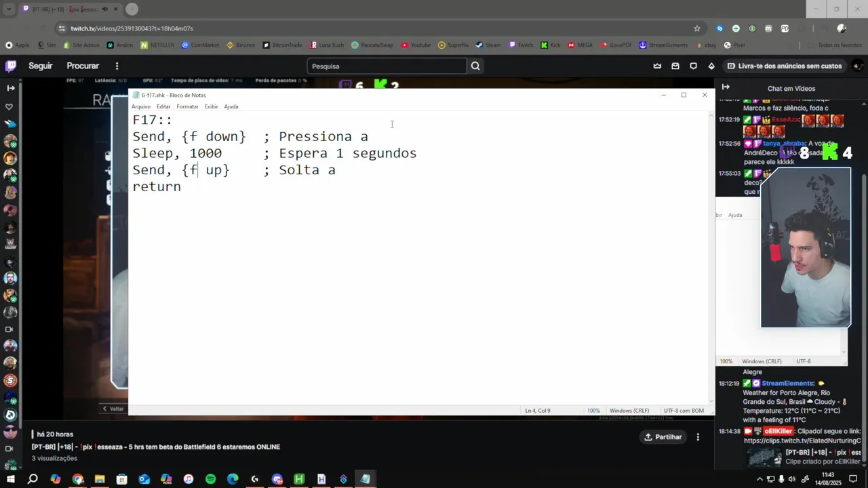Open a new browser tab
This screenshot has width=868, height=488.
click(x=132, y=9)
